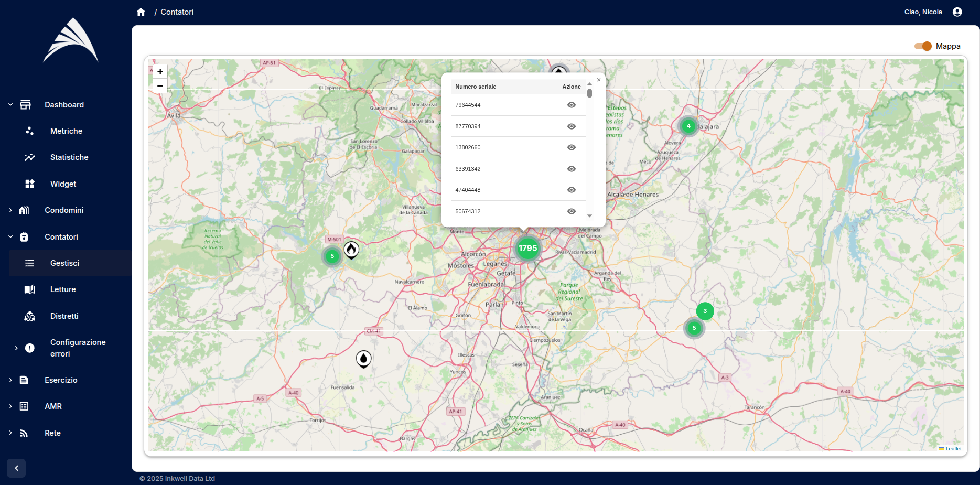Screen dimensions: 980x485
Task: Disable the Mappa toggle
Action: [x=922, y=46]
